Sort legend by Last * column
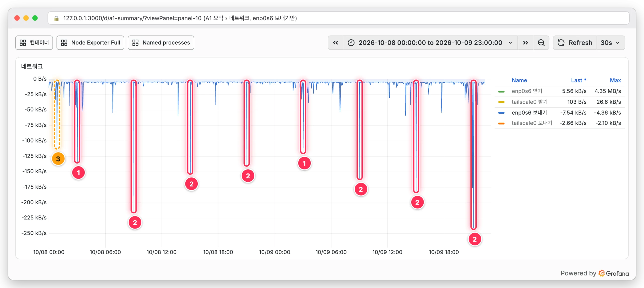This screenshot has width=644, height=288. [579, 80]
